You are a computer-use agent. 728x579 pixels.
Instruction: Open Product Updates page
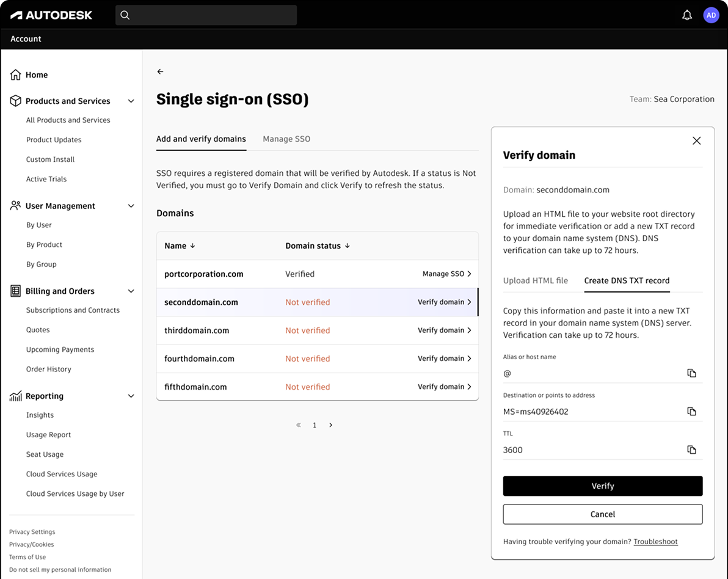coord(54,140)
